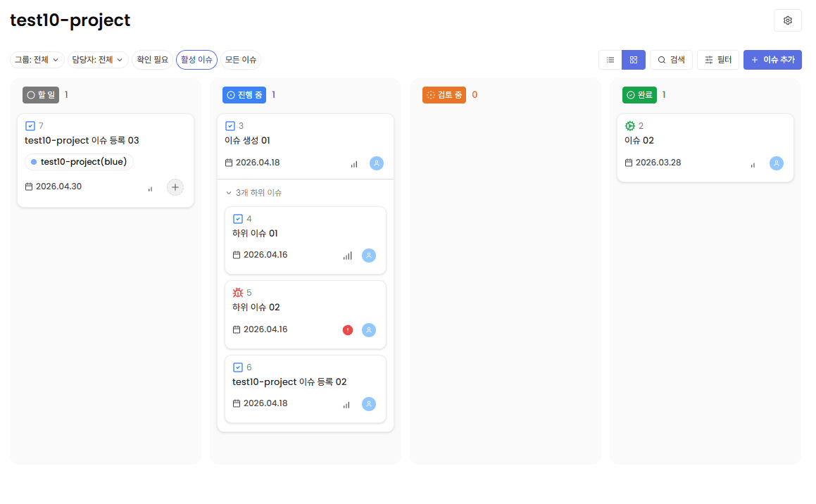
Task: Select the 활성 이슈 filter tab
Action: (196, 60)
